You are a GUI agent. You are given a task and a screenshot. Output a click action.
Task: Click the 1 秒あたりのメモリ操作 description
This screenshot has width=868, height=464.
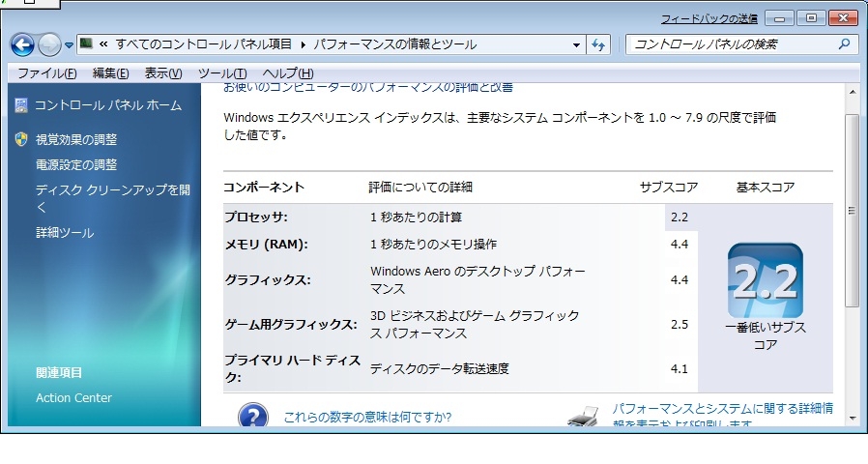pos(433,245)
